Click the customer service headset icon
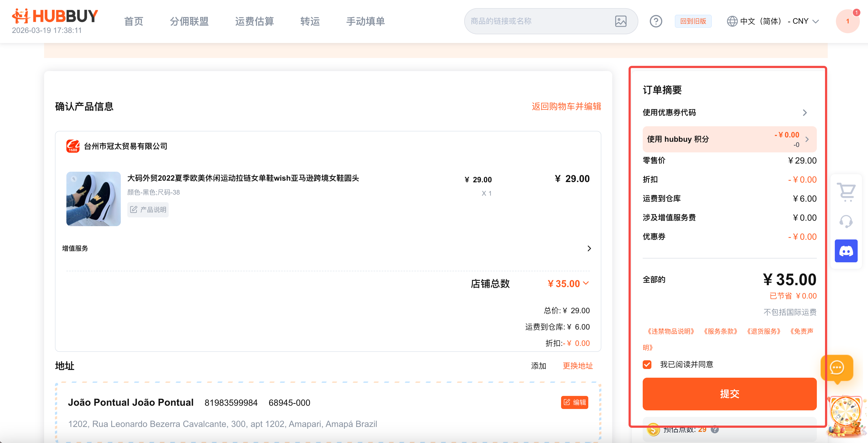This screenshot has width=868, height=443. coord(846,221)
